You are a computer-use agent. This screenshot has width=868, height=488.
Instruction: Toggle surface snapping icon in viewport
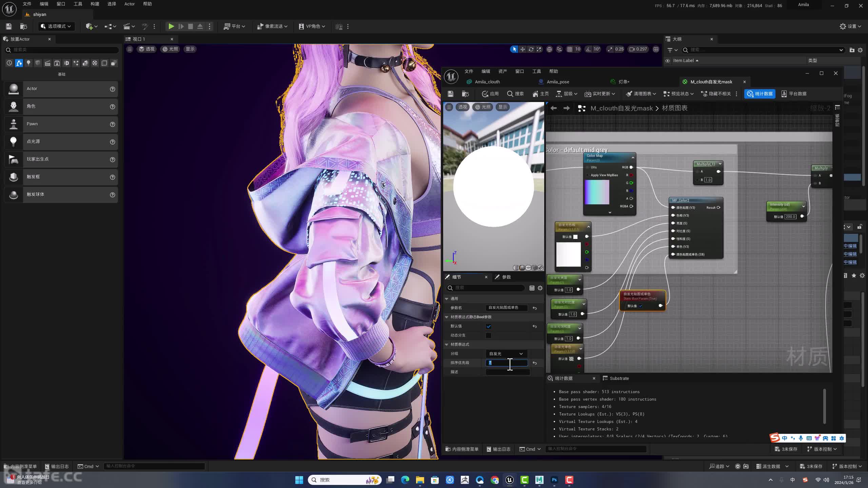coord(559,49)
